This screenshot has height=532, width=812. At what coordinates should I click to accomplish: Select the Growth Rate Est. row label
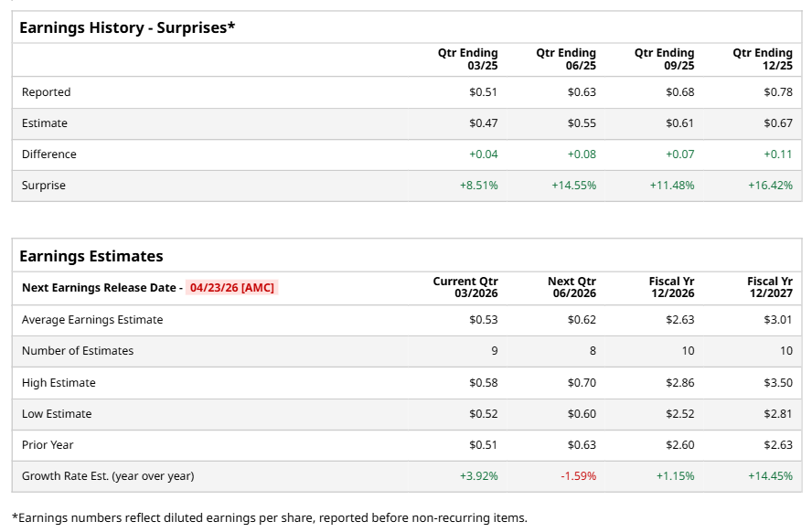pos(108,476)
